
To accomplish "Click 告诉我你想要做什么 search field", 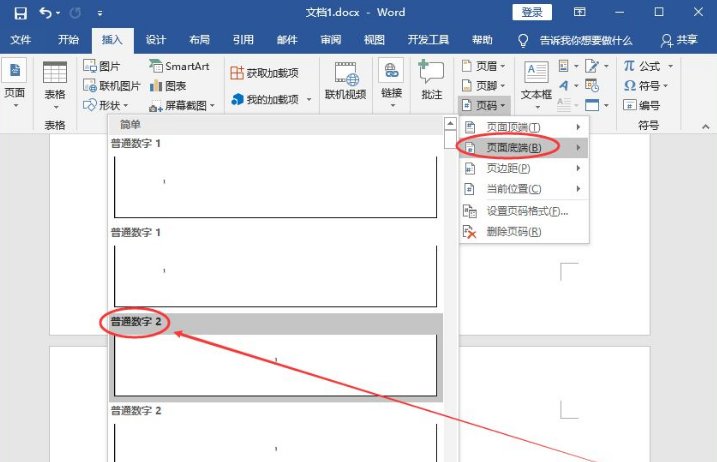I will click(586, 41).
